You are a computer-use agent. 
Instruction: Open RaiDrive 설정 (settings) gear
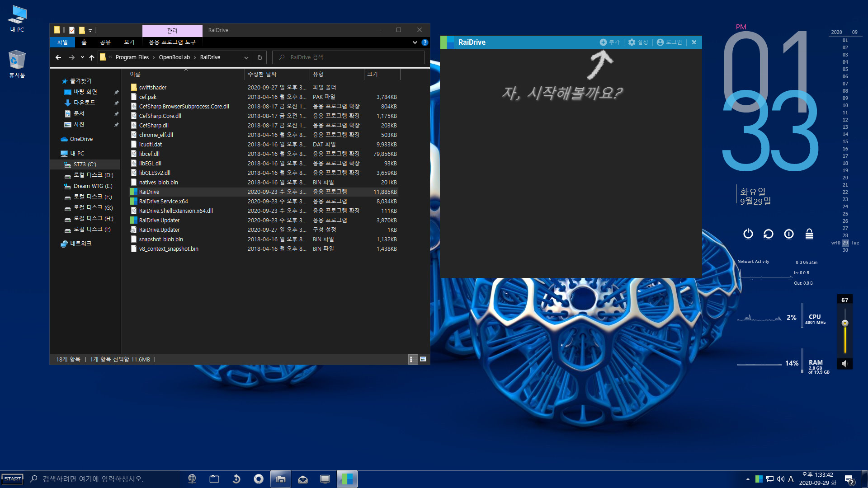coord(638,42)
